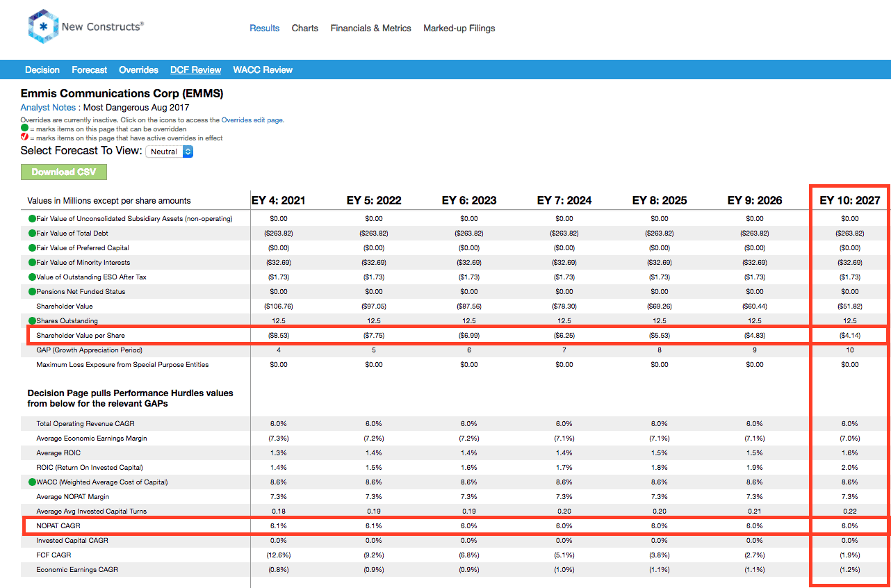Go to the WACC Review page
The height and width of the screenshot is (588, 891).
[x=263, y=70]
